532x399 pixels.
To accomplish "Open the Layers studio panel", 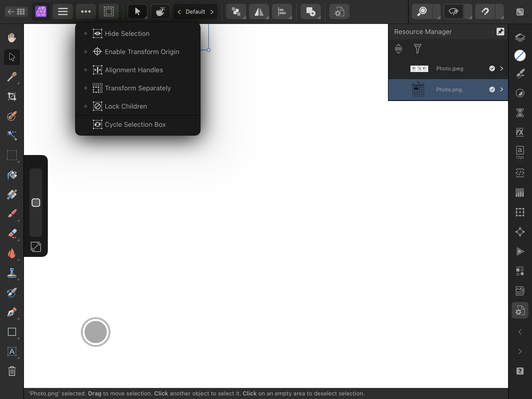I will pyautogui.click(x=520, y=38).
